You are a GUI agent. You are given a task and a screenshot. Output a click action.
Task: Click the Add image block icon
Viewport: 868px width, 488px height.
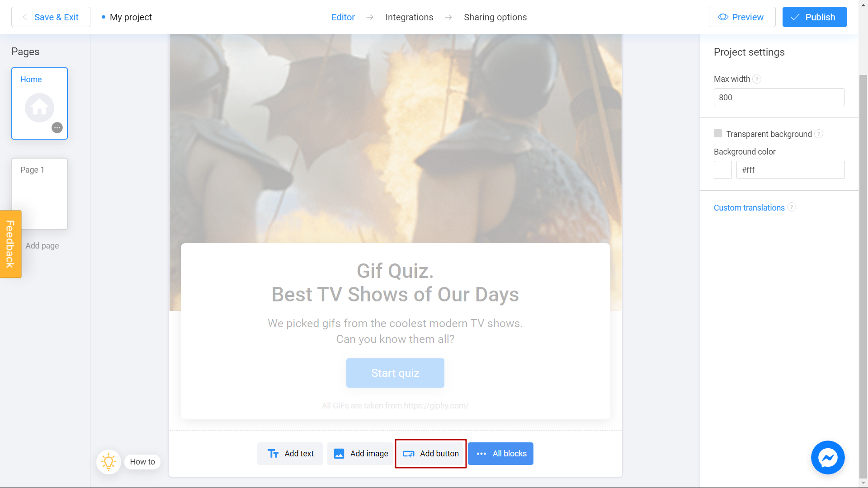(x=339, y=454)
